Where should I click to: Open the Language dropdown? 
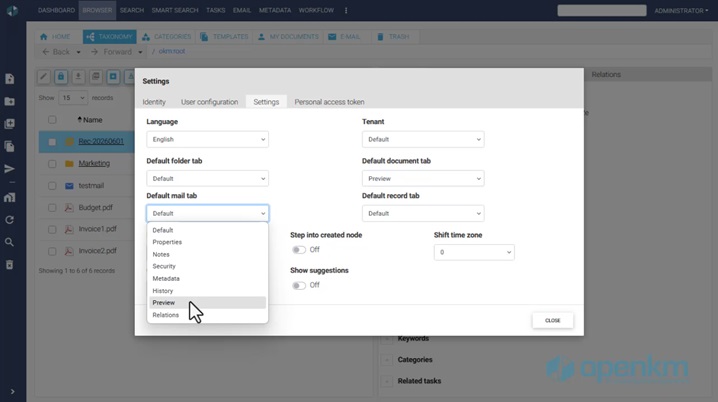coord(207,139)
